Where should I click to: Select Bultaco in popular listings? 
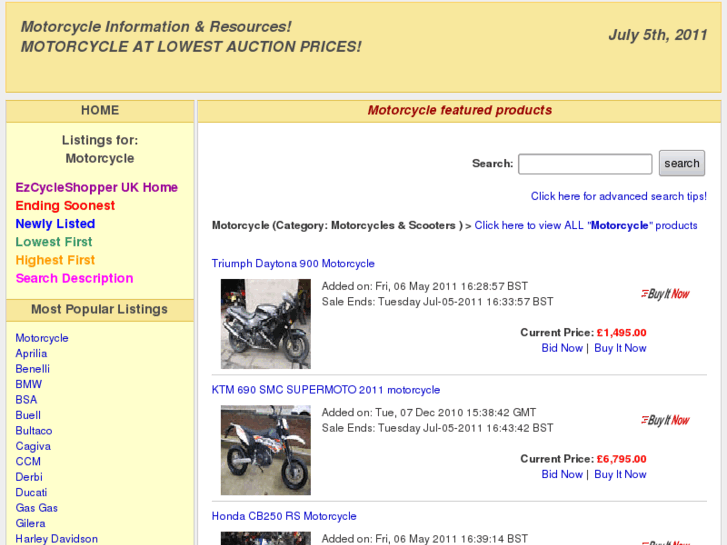tap(33, 430)
